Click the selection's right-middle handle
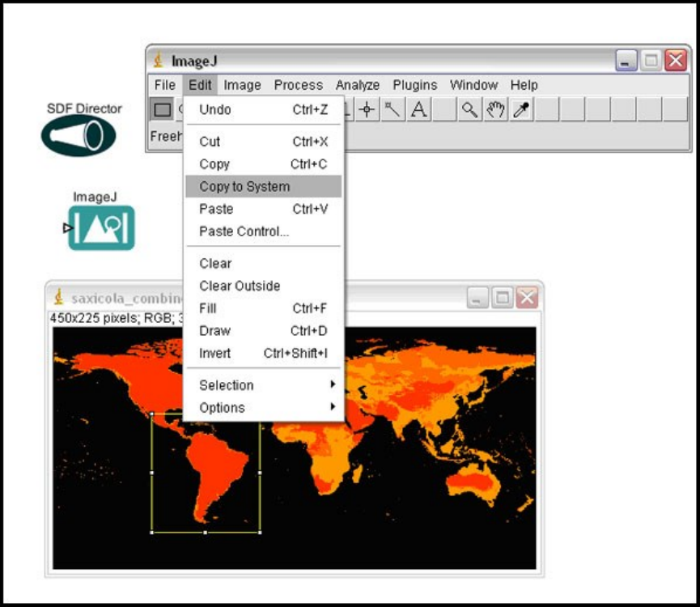 click(x=260, y=473)
